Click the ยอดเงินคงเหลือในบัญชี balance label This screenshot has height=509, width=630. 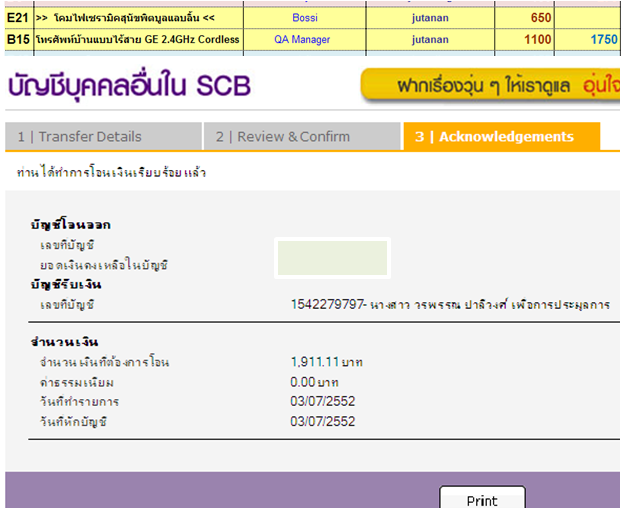tap(104, 265)
